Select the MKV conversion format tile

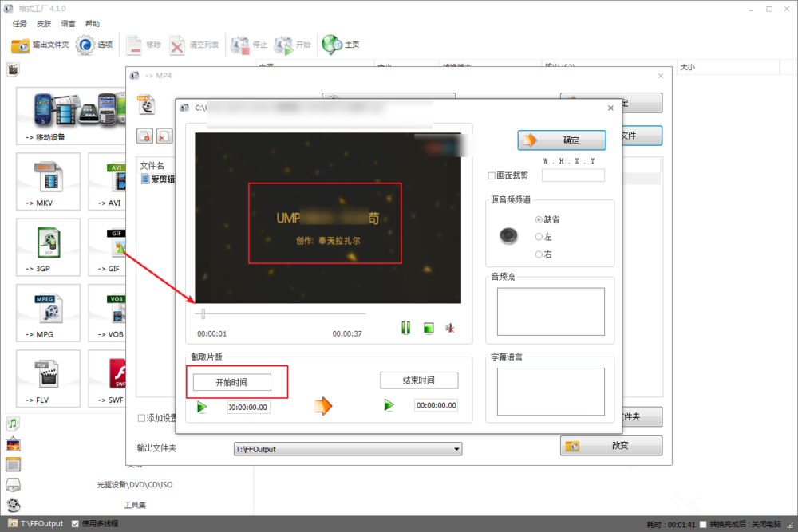[x=48, y=182]
